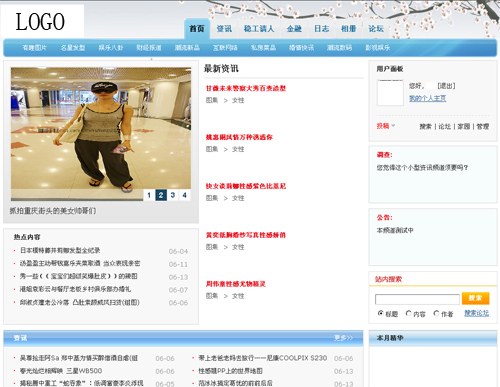
Task: Open the 名星发型 channel in blue bar
Action: click(x=73, y=48)
